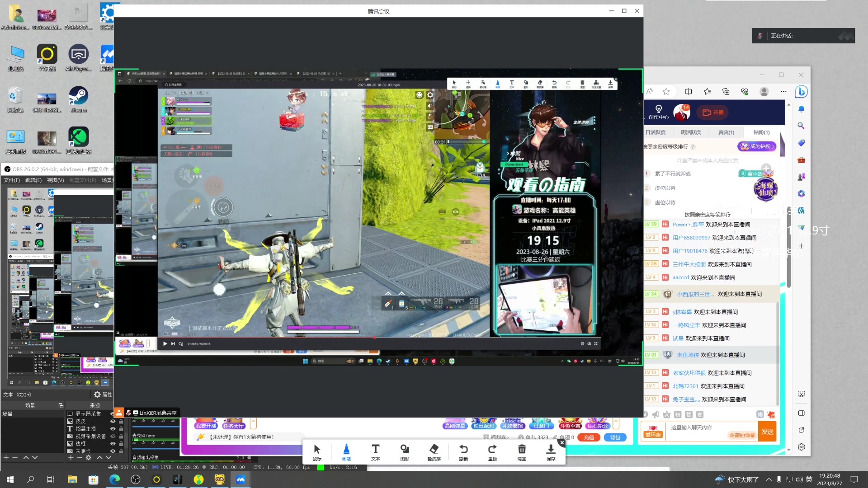Add a new OBS source with plus
Viewport: 868px width, 488px height.
[71, 458]
